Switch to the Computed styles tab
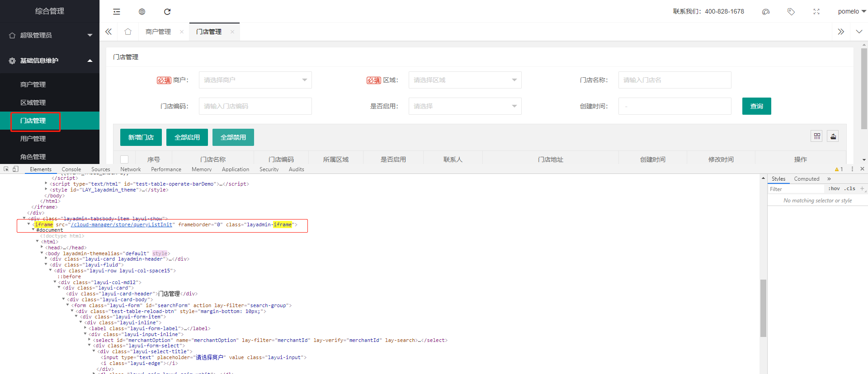868x374 pixels. pyautogui.click(x=807, y=179)
